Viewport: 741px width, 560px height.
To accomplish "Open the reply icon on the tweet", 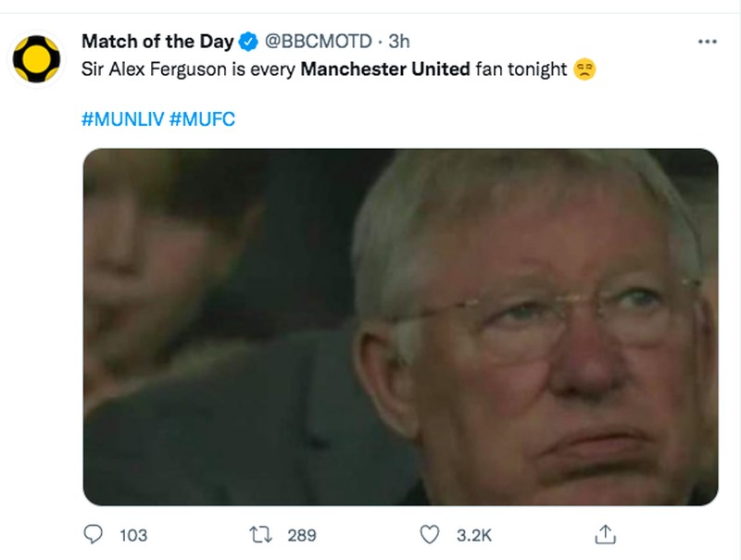I will click(93, 533).
